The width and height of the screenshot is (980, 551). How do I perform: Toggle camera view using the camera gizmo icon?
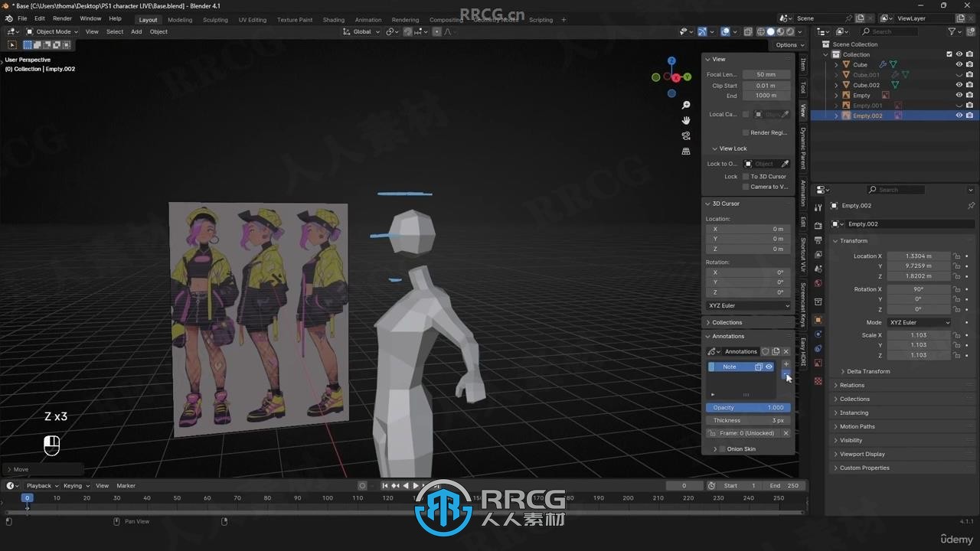[686, 135]
